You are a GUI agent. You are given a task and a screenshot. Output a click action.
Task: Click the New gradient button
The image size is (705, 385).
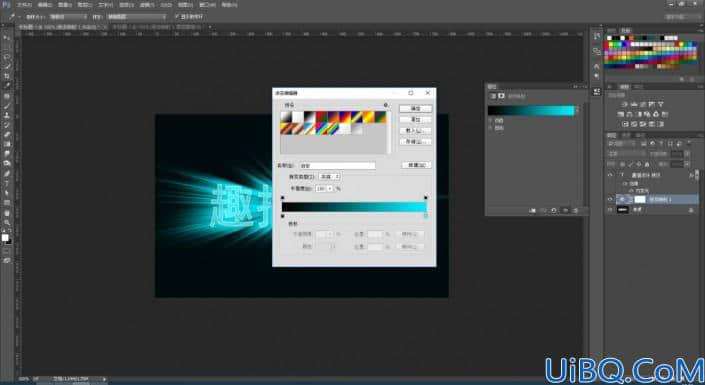[416, 165]
